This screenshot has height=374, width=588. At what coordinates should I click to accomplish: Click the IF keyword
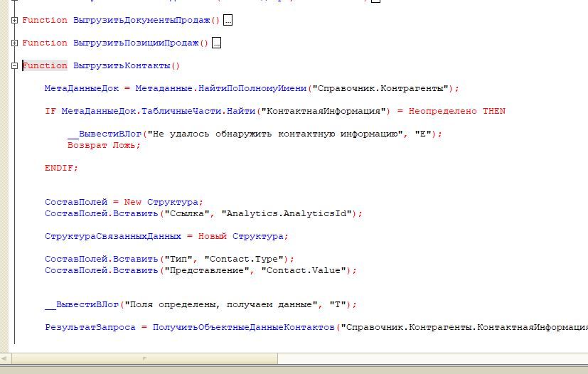(50, 111)
